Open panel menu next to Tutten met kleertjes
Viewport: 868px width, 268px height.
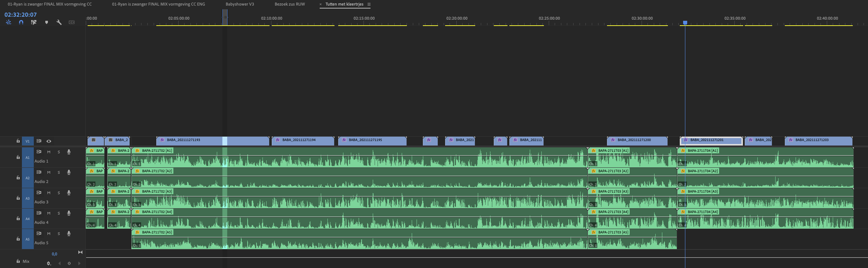coord(369,4)
